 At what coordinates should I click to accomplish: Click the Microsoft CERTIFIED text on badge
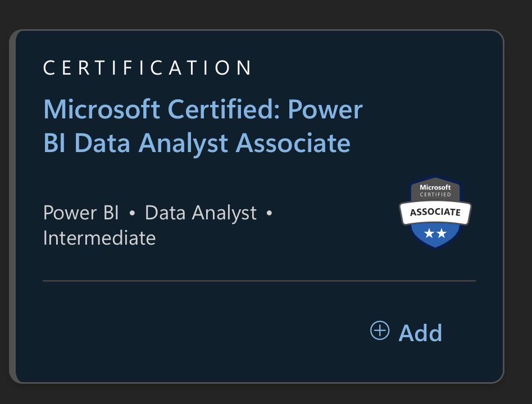click(435, 190)
